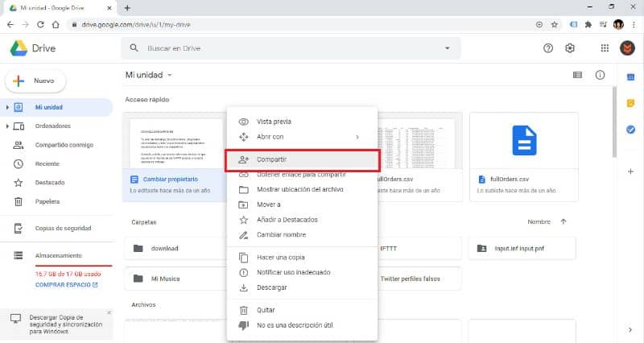
Task: Show file details info panel
Action: [x=600, y=75]
